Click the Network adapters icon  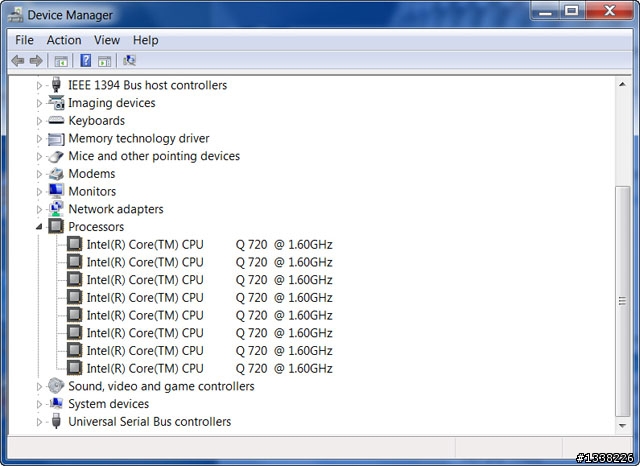(56, 209)
